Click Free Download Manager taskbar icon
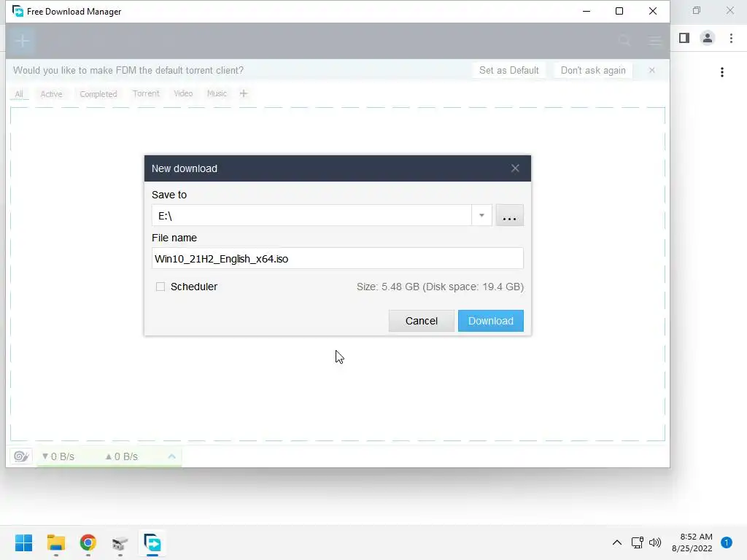 152,542
